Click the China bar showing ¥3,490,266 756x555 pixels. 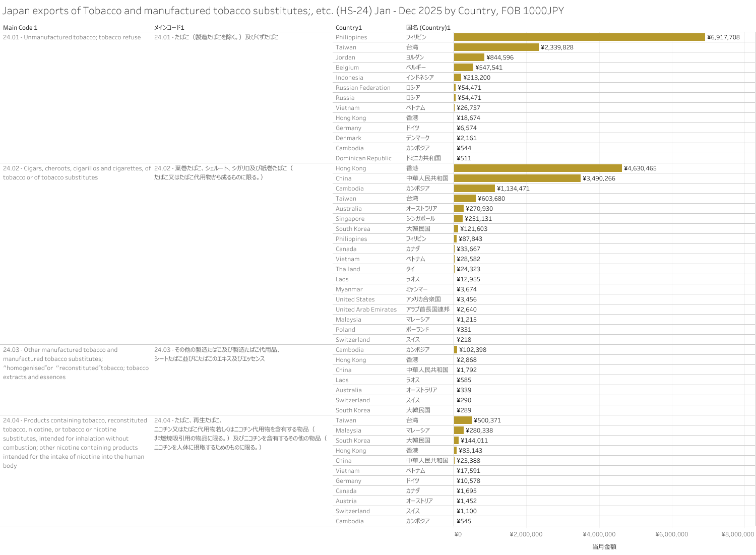coord(517,178)
